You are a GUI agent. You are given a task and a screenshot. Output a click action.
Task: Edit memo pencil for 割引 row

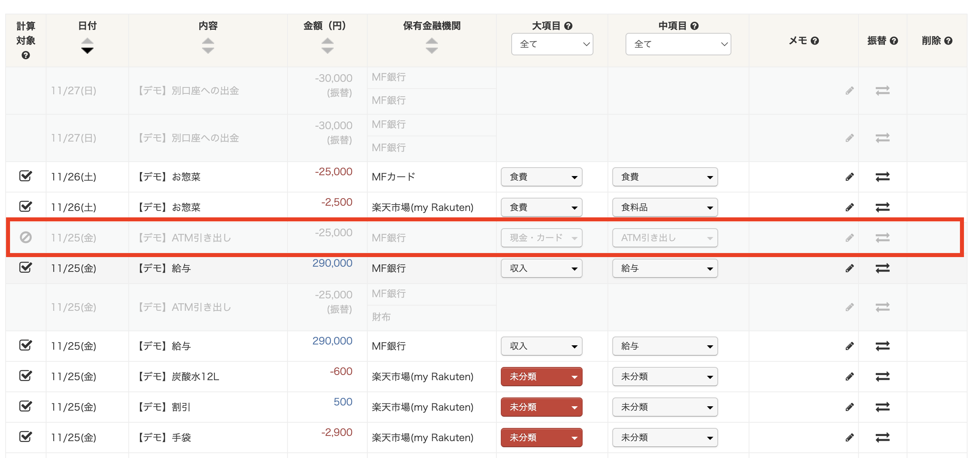tap(849, 407)
